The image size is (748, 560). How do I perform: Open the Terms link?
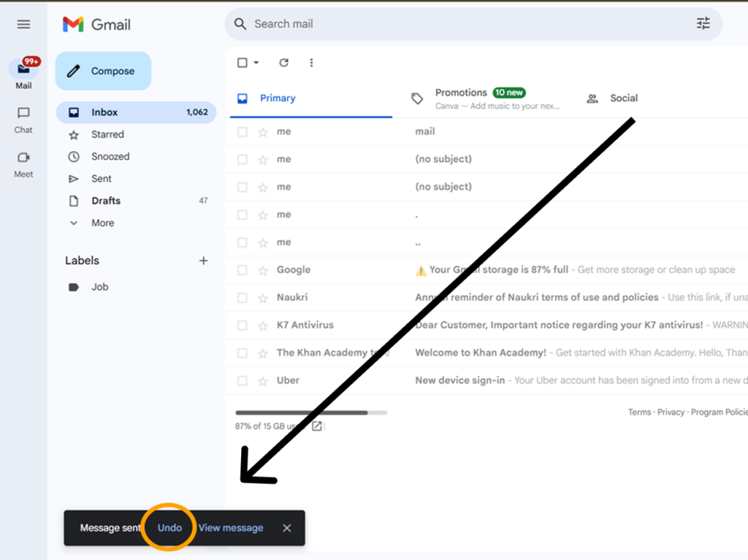639,412
